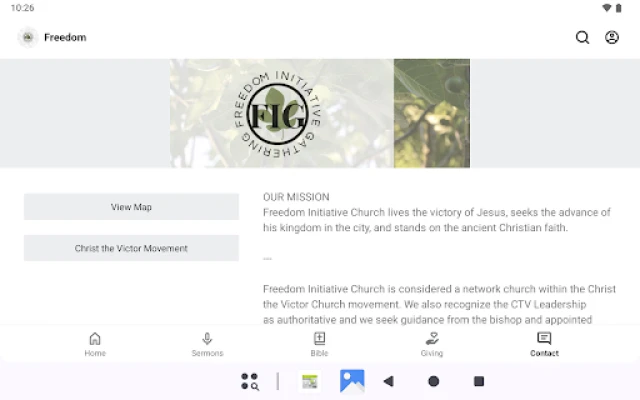Screen dimensions: 640x400
Task: Tap the Android back triangle button
Action: point(389,381)
